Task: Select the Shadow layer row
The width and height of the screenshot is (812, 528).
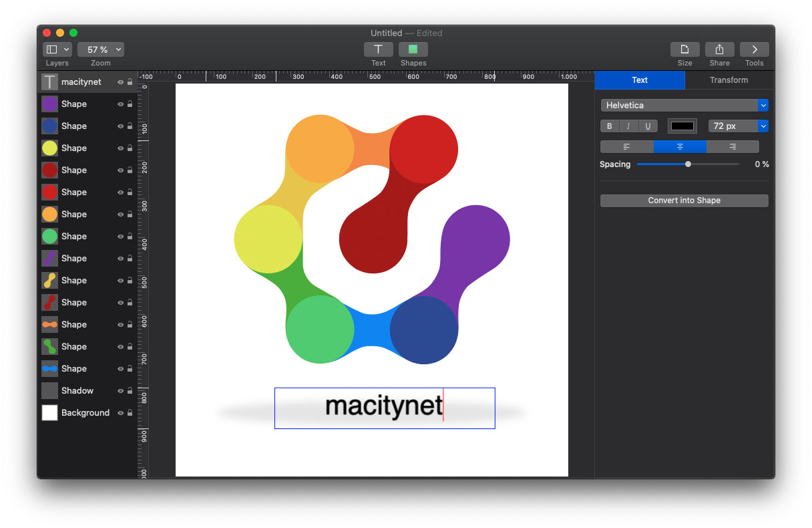Action: [87, 391]
